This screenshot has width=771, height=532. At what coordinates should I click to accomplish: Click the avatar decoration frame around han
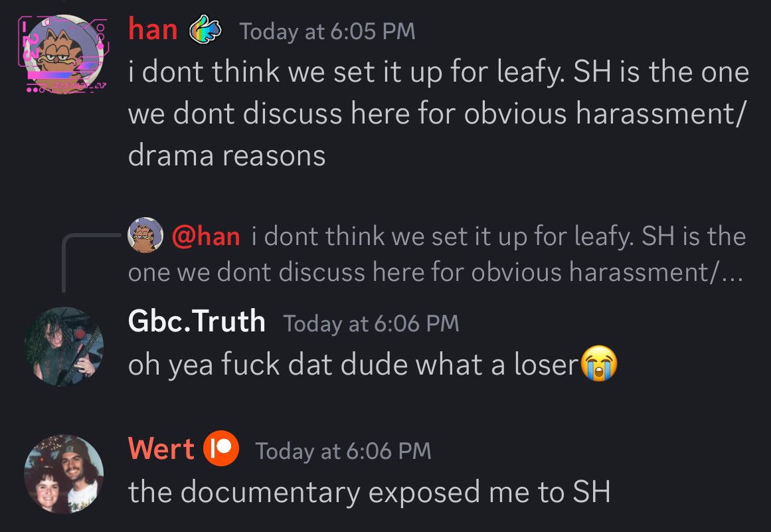pos(64,54)
